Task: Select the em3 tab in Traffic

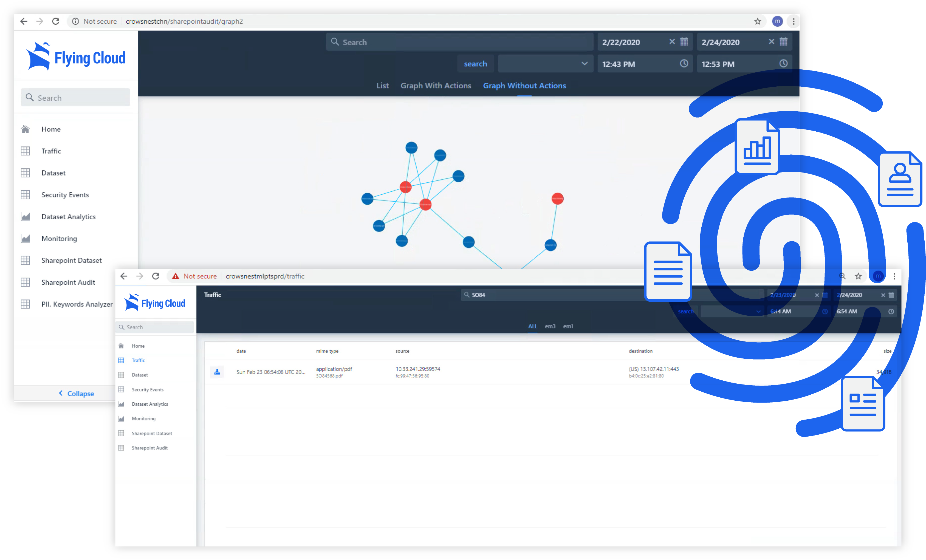Action: 550,326
